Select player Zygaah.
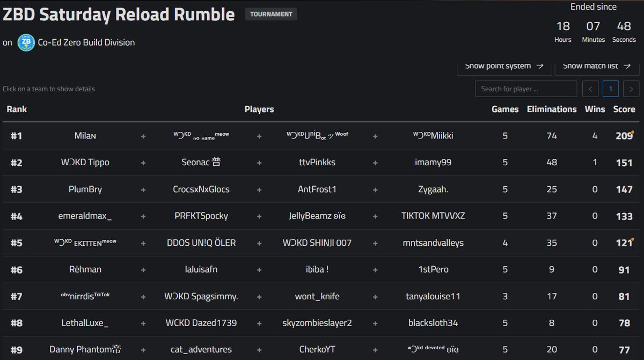 coord(433,189)
